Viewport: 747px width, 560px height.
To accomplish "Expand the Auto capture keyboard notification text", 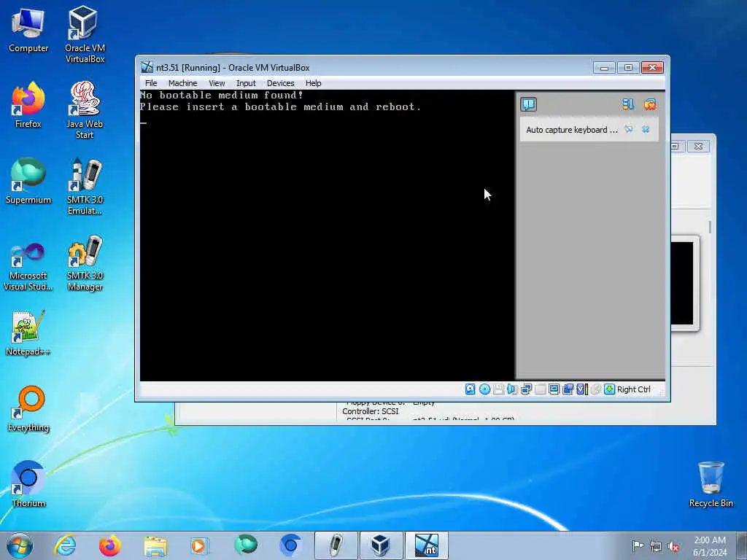I will 572,130.
